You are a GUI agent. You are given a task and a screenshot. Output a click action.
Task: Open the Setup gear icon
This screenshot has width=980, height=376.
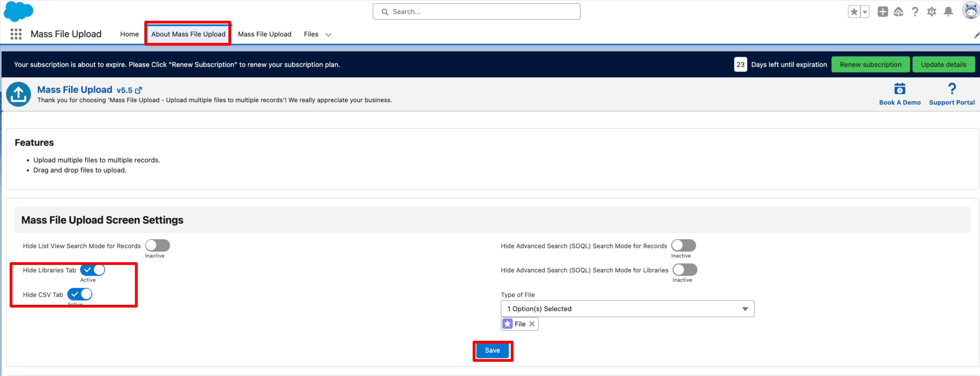click(x=931, y=12)
